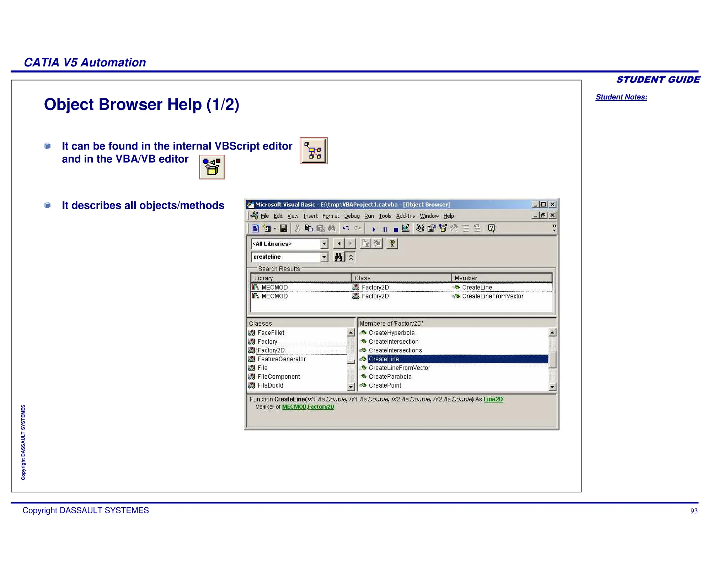Click the Library column header

(x=301, y=278)
